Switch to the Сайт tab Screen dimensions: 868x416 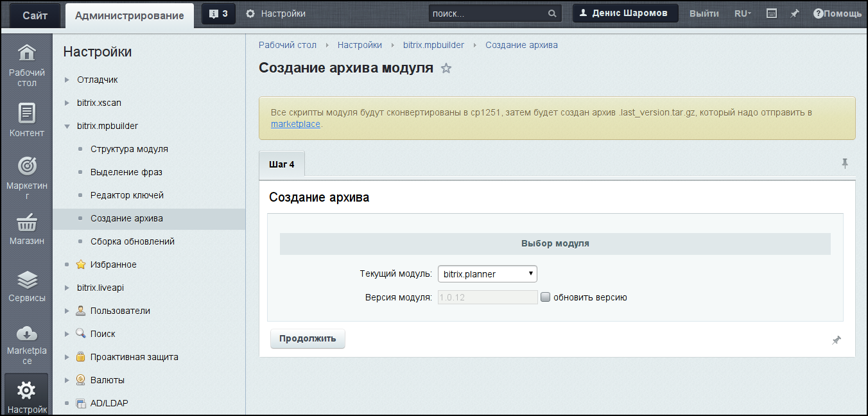35,15
